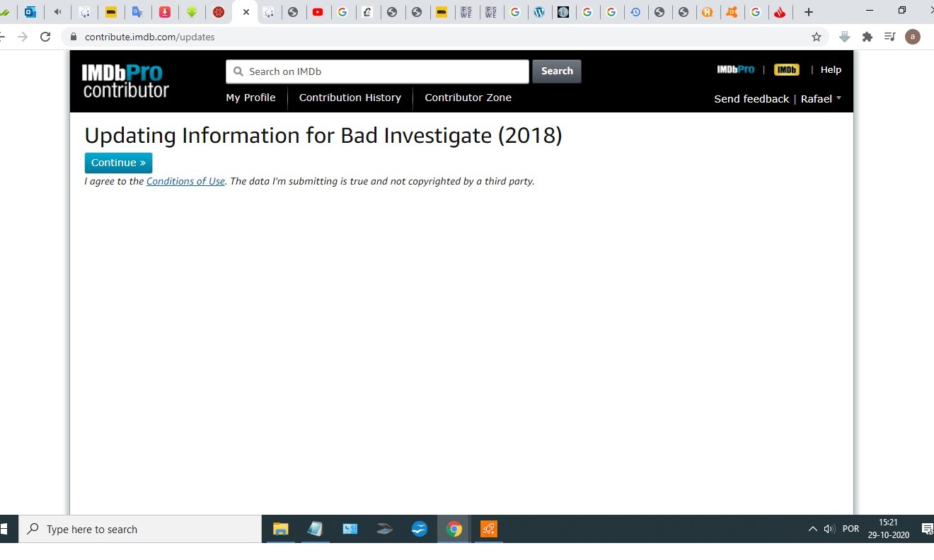Open File Explorer from the taskbar
934x560 pixels.
[x=281, y=529]
